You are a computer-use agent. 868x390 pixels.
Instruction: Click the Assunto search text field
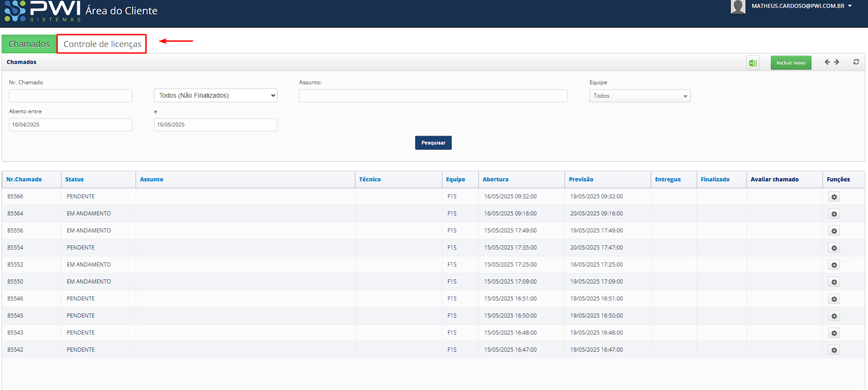tap(433, 96)
